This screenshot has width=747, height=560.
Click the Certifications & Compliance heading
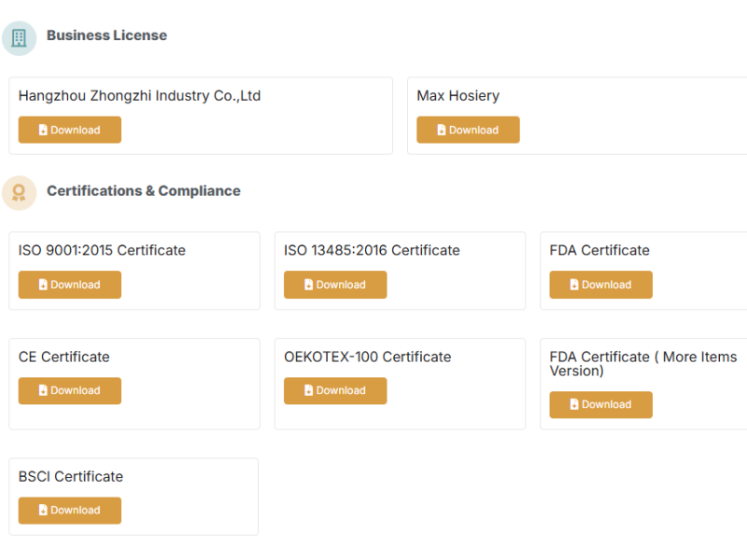click(144, 191)
